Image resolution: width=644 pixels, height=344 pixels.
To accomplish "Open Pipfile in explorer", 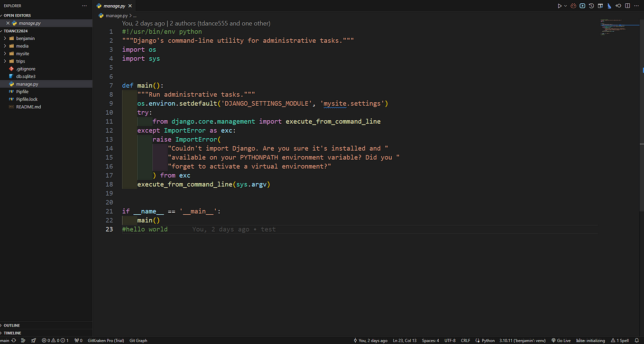I will pyautogui.click(x=22, y=91).
